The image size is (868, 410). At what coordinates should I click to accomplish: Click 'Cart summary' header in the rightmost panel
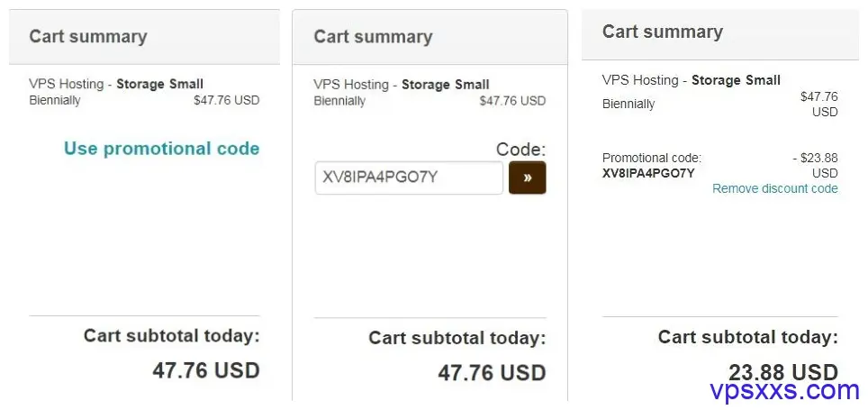pyautogui.click(x=663, y=32)
